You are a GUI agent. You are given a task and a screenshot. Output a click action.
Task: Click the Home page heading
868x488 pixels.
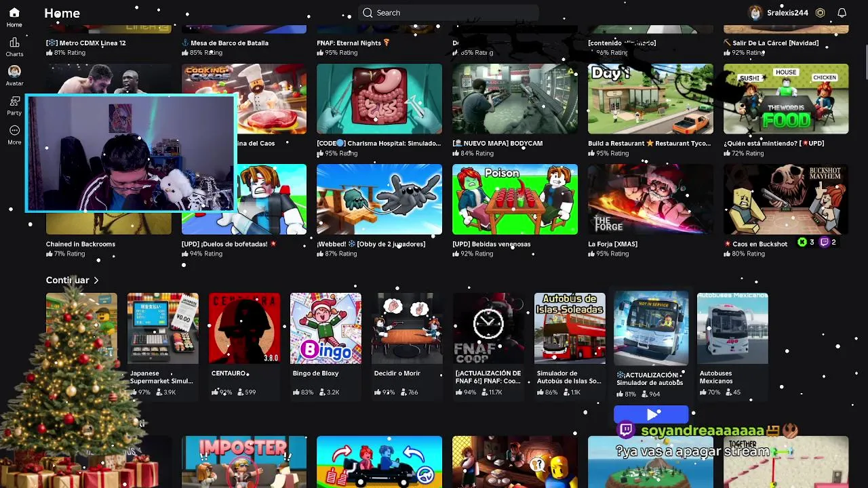click(62, 13)
